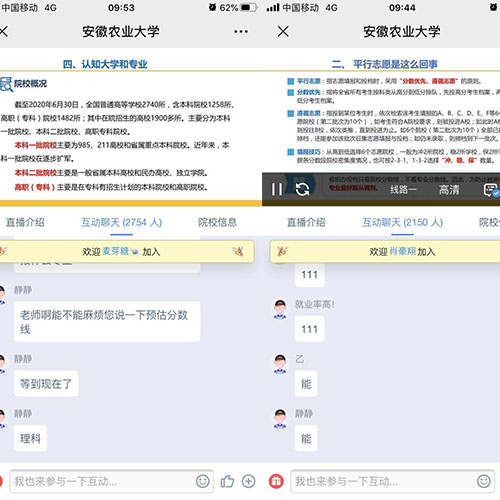500x500 pixels.
Task: Tap avatar of user 乙
Action: tap(280, 364)
